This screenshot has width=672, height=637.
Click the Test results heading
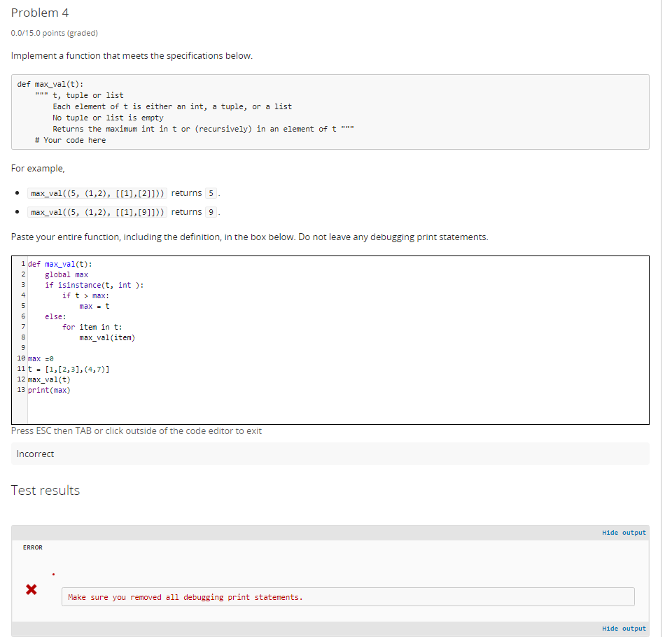(45, 490)
